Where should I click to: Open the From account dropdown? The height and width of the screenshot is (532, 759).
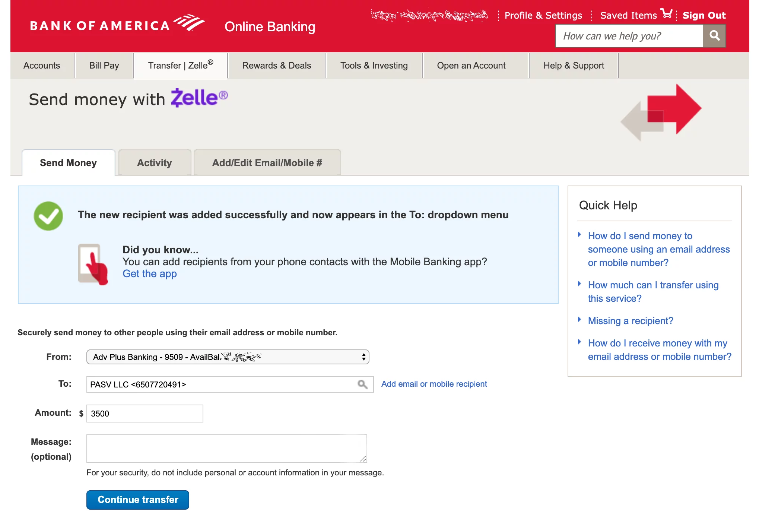[x=228, y=357]
